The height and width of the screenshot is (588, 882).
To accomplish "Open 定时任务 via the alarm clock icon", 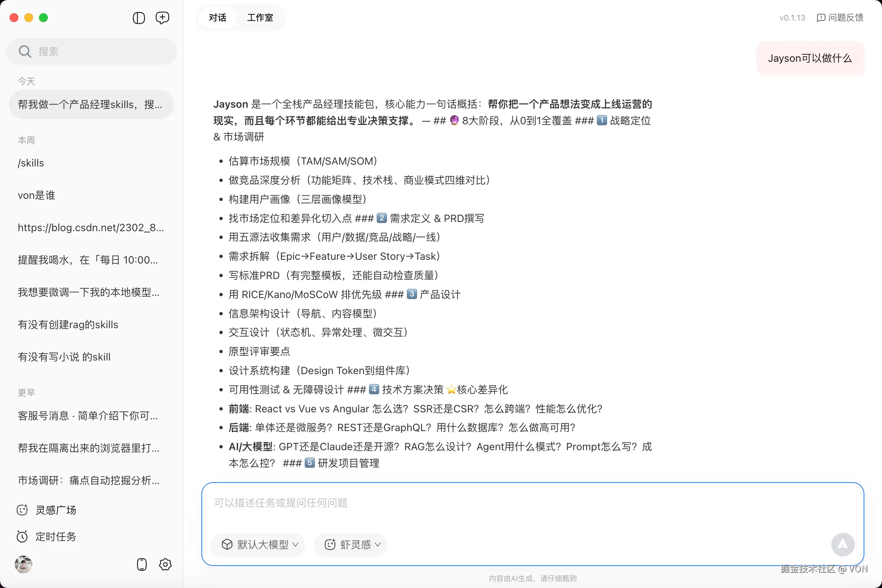I will click(22, 536).
